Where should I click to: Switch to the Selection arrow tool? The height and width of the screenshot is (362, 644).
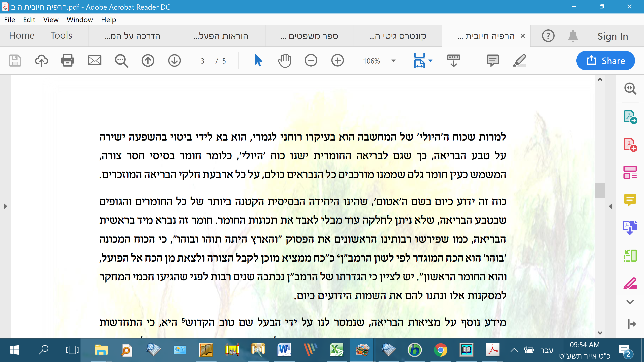[x=258, y=61]
